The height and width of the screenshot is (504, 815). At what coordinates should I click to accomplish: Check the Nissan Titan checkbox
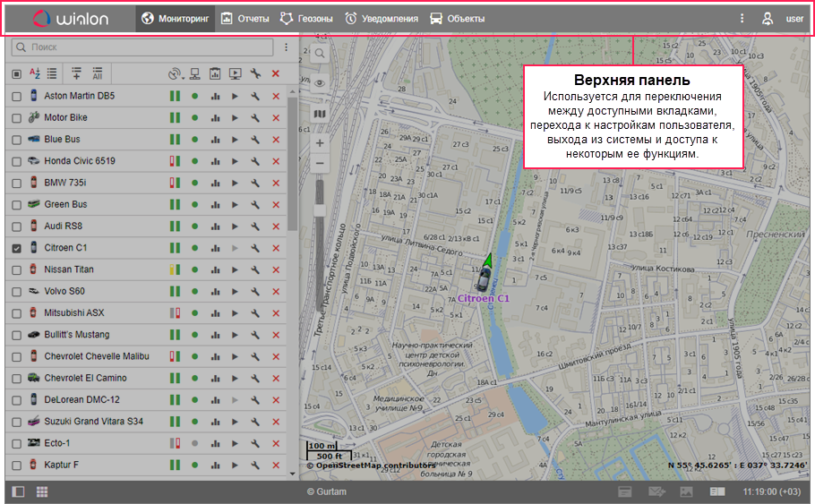pos(17,270)
